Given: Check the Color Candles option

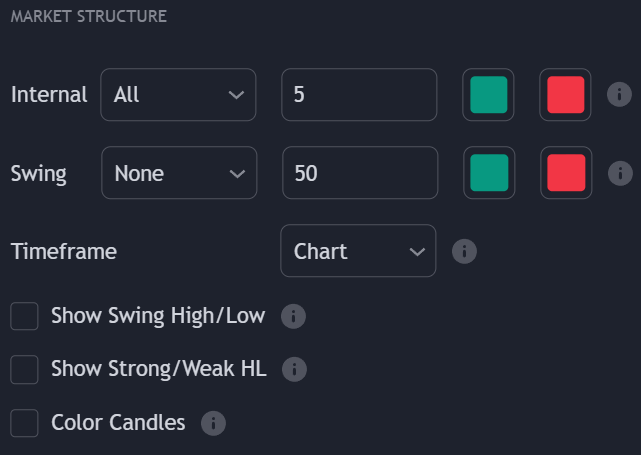Looking at the screenshot, I should [24, 423].
